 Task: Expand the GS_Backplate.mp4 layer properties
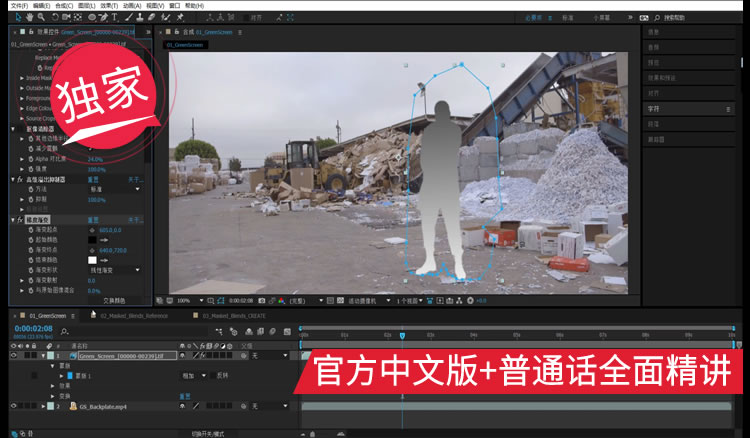43,406
